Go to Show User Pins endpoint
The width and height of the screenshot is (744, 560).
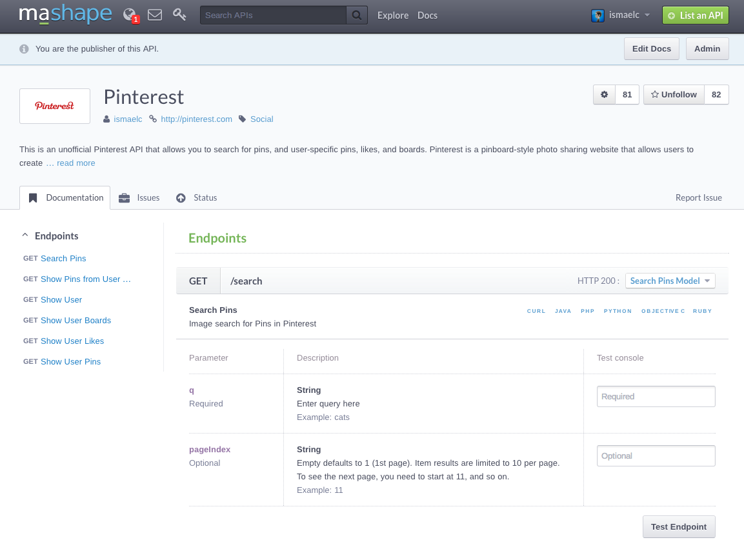71,362
